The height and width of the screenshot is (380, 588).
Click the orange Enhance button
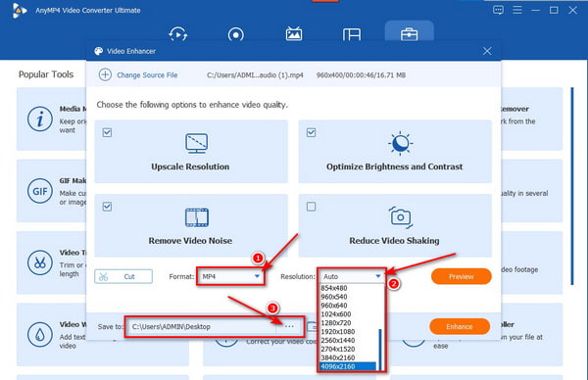[460, 326]
